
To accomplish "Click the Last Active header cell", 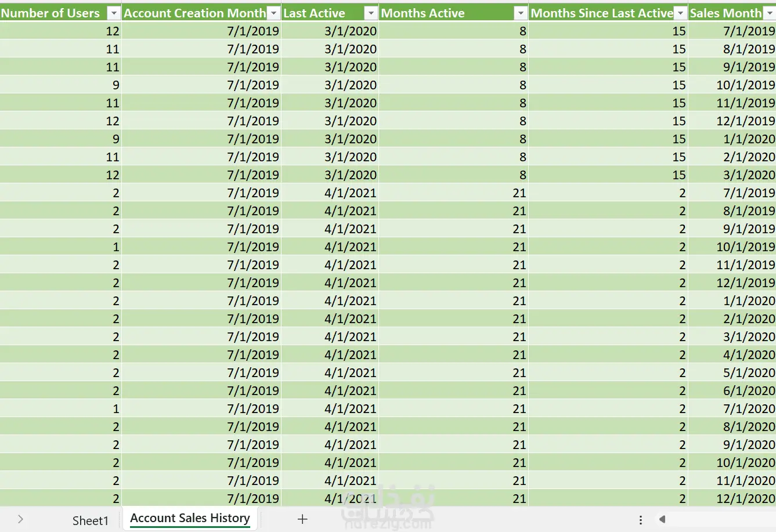I will (x=314, y=13).
